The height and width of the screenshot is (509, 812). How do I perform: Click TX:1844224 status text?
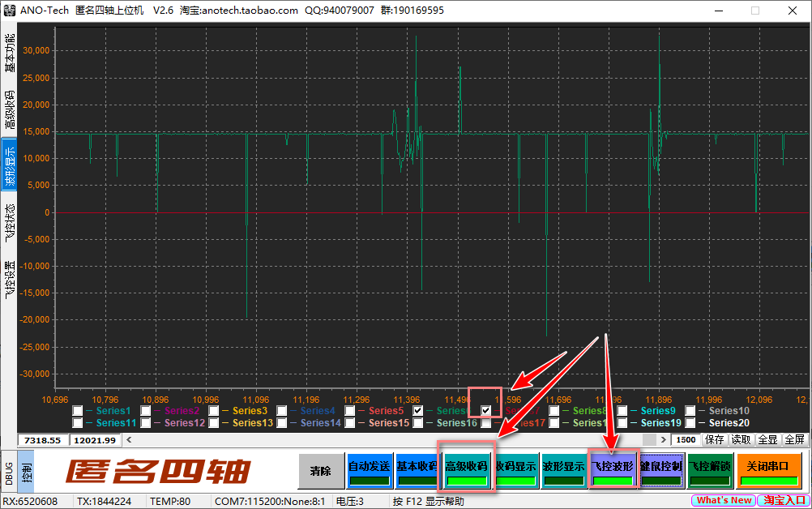click(104, 501)
